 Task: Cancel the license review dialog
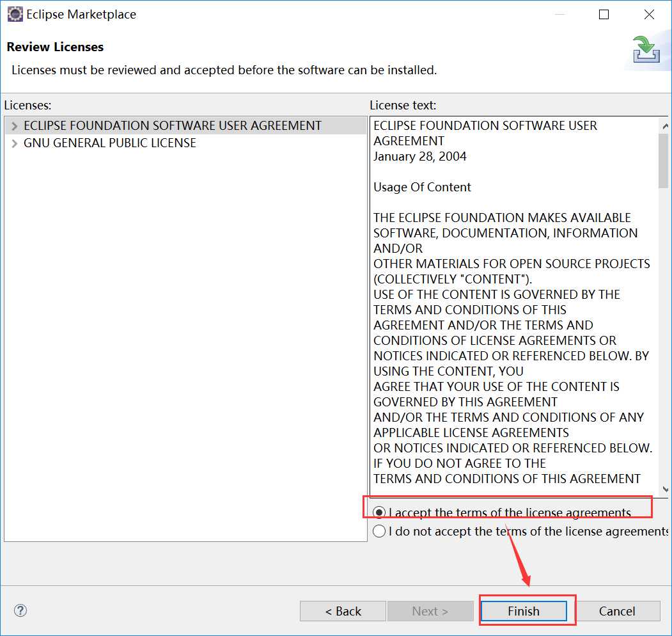point(617,610)
